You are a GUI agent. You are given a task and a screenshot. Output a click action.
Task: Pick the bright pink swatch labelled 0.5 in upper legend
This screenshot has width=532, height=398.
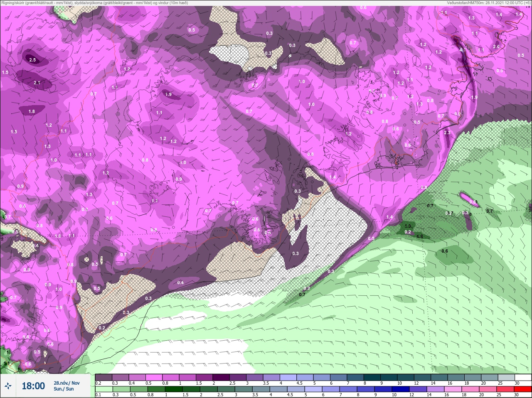click(154, 377)
